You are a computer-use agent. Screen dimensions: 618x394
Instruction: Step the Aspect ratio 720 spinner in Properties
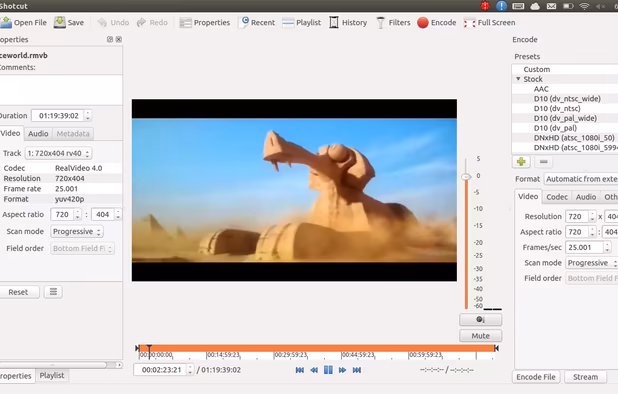point(77,214)
